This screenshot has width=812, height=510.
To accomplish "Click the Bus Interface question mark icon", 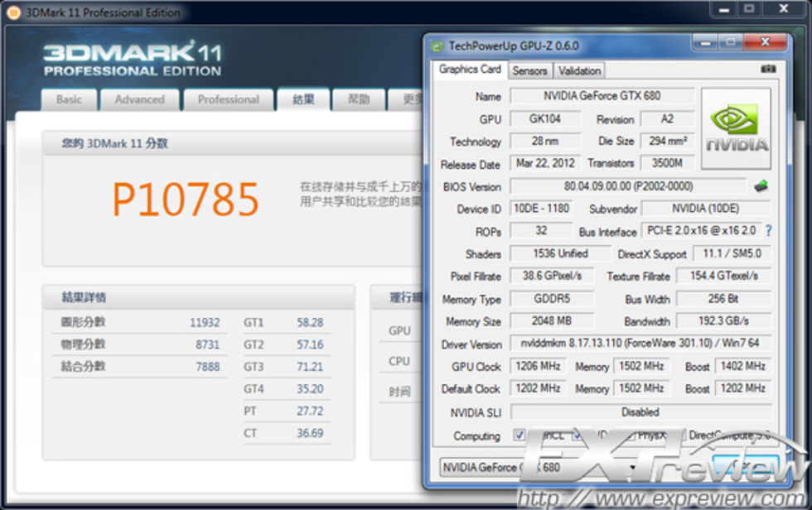I will pyautogui.click(x=768, y=231).
